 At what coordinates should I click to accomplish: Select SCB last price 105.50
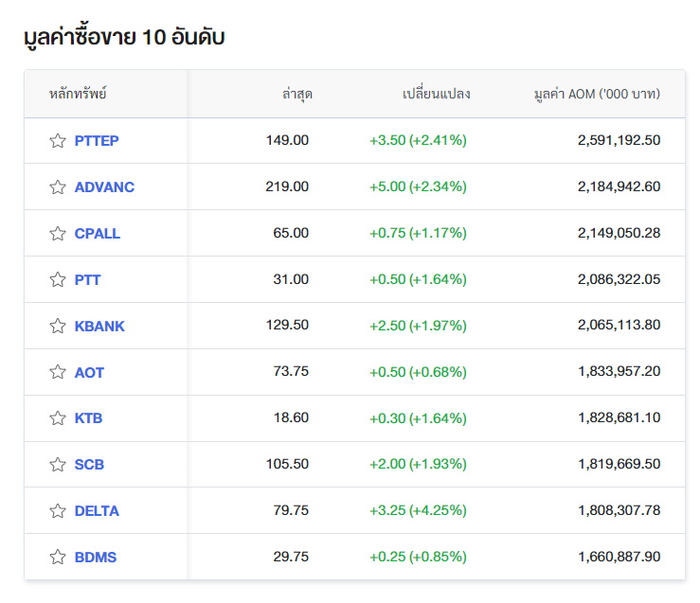click(287, 464)
